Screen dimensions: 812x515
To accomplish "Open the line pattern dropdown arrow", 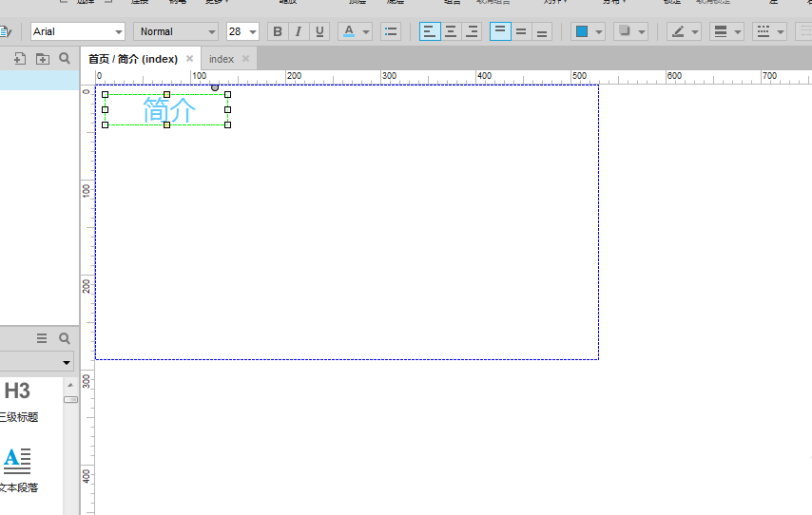I will tap(781, 32).
